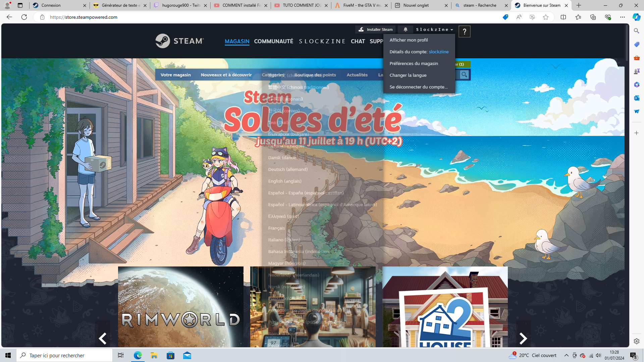This screenshot has width=644, height=362.
Task: Switch to the hugorouge900 Twitch tab
Action: [x=180, y=5]
